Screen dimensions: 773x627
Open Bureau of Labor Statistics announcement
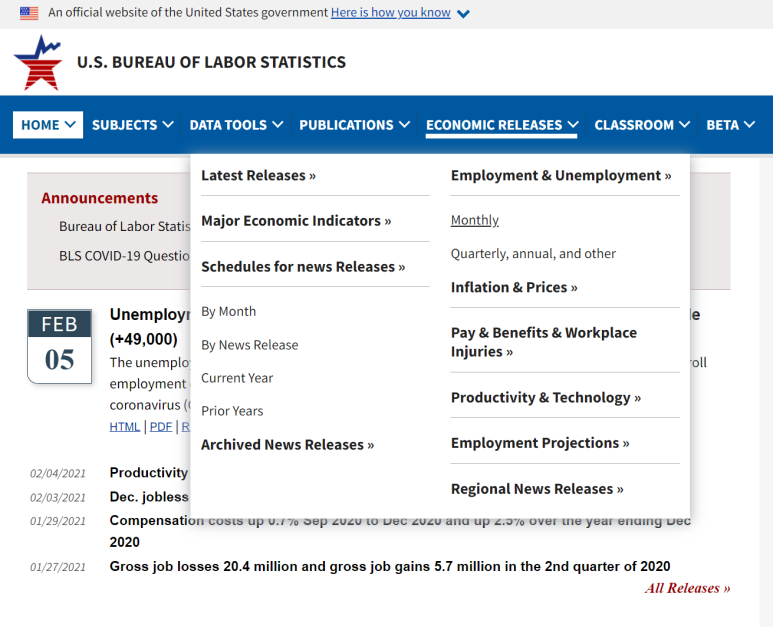[x=125, y=226]
